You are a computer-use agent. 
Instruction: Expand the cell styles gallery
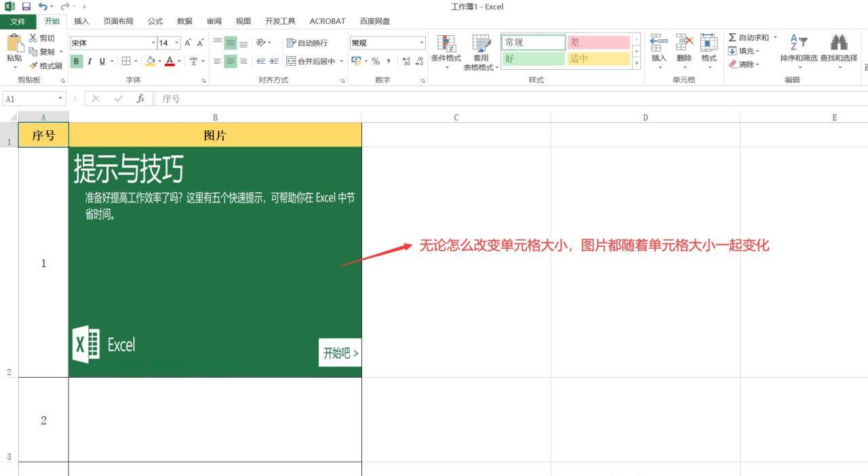tap(636, 63)
